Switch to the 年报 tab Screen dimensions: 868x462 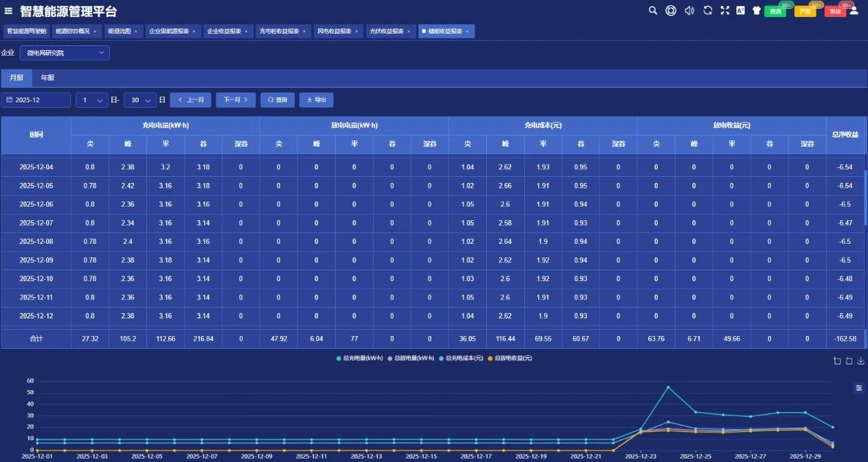(47, 78)
